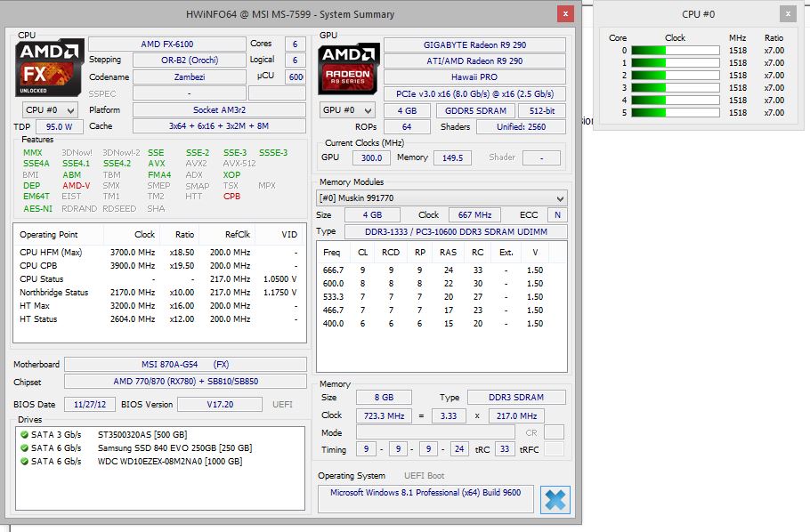The image size is (810, 532).
Task: Click the HT Status operating point row
Action: [x=159, y=319]
